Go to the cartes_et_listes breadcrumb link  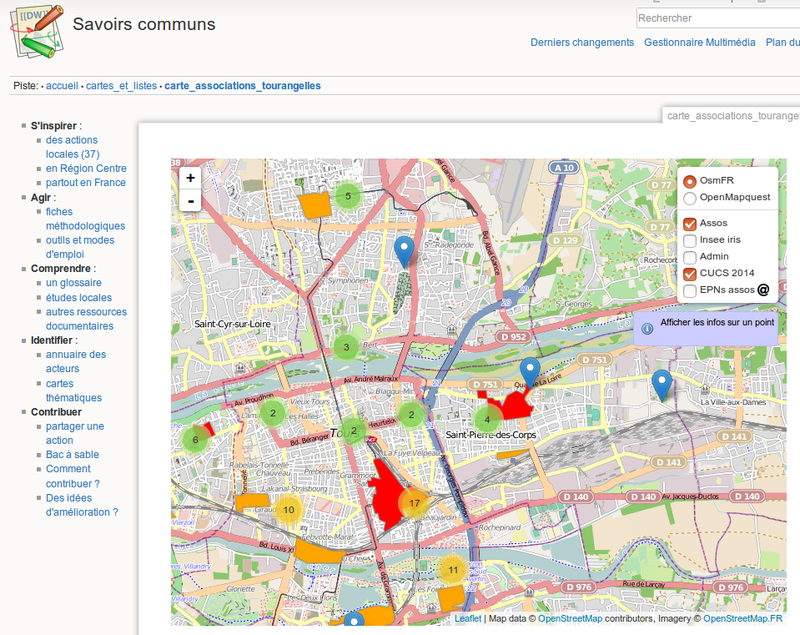pos(121,86)
